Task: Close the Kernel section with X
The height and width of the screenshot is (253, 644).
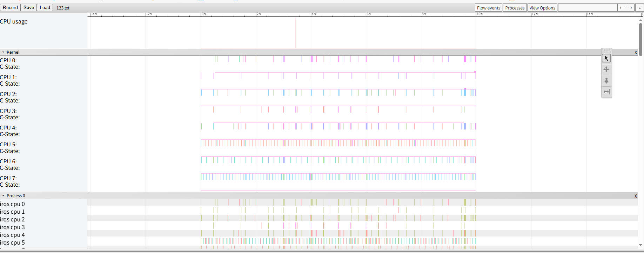Action: 636,52
